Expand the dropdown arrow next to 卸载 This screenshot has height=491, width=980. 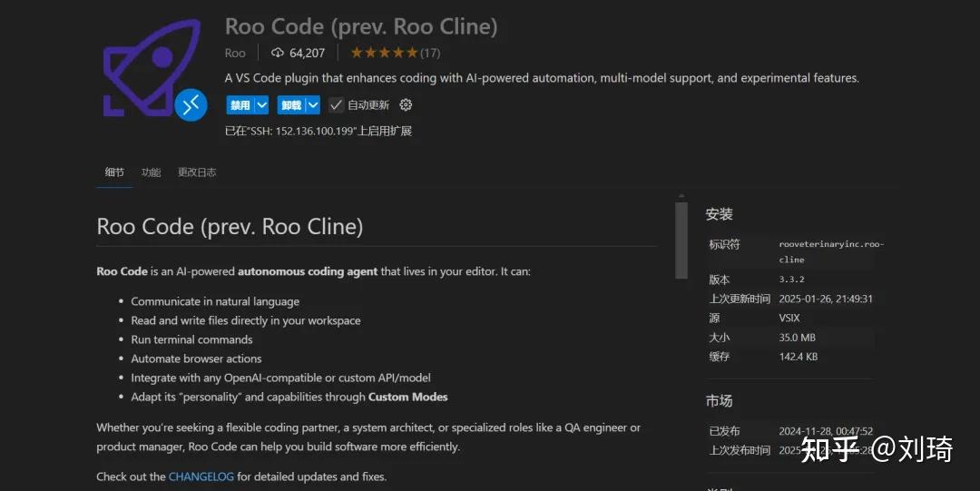point(313,105)
